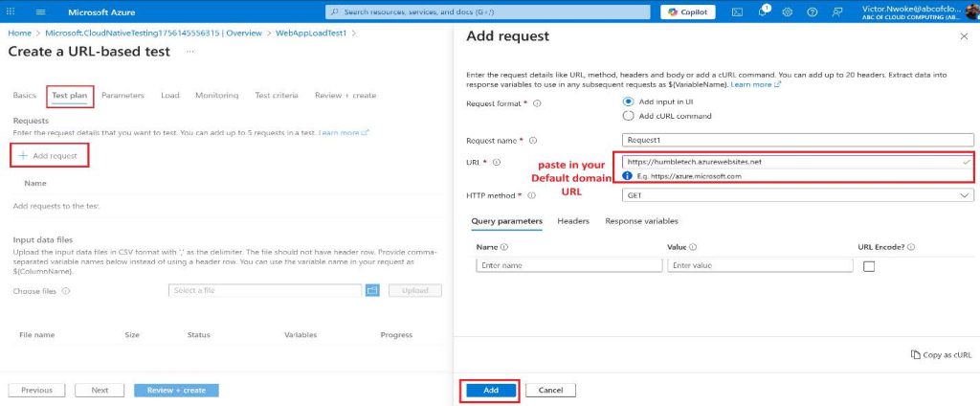This screenshot has height=406, width=980.
Task: Click the info icon beside Name column
Action: click(503, 247)
